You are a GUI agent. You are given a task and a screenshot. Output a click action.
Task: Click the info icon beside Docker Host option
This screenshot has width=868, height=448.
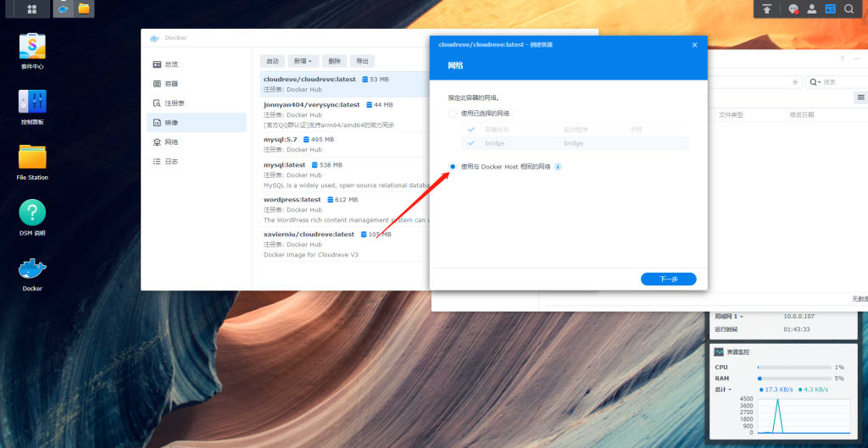click(x=558, y=167)
